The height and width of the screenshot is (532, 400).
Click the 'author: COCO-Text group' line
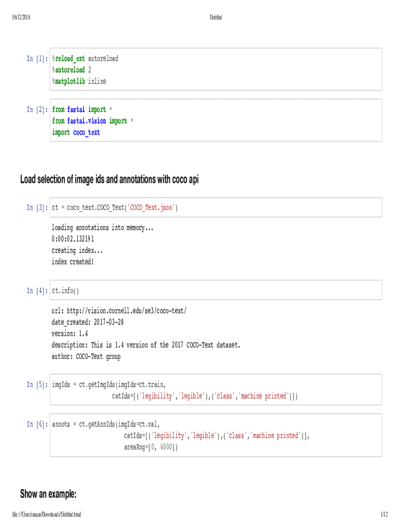pos(86,357)
